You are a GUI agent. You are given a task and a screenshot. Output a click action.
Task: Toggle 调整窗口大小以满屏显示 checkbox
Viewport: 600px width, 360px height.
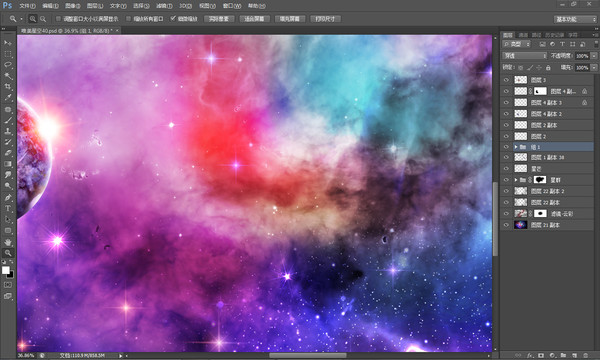[x=58, y=19]
